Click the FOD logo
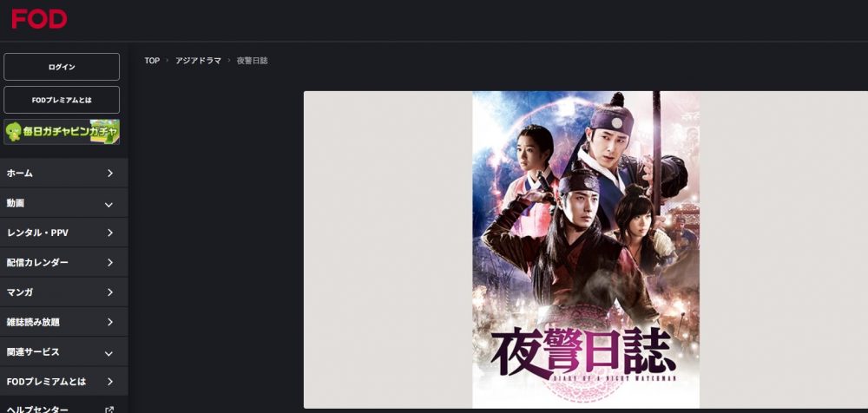The image size is (868, 413). click(39, 19)
